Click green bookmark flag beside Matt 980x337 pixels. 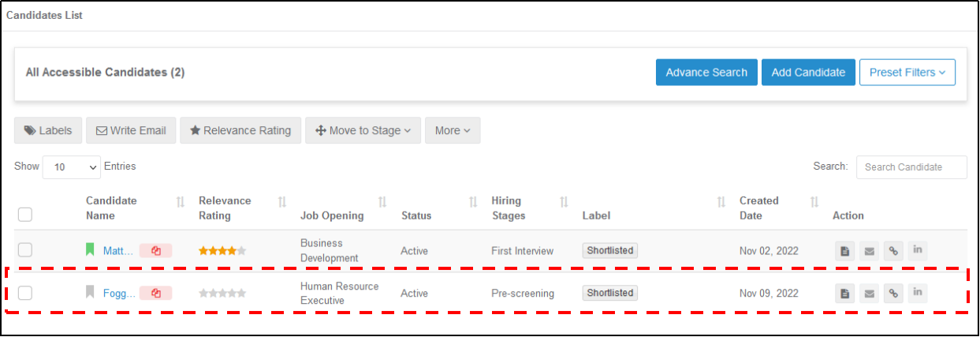coord(90,250)
